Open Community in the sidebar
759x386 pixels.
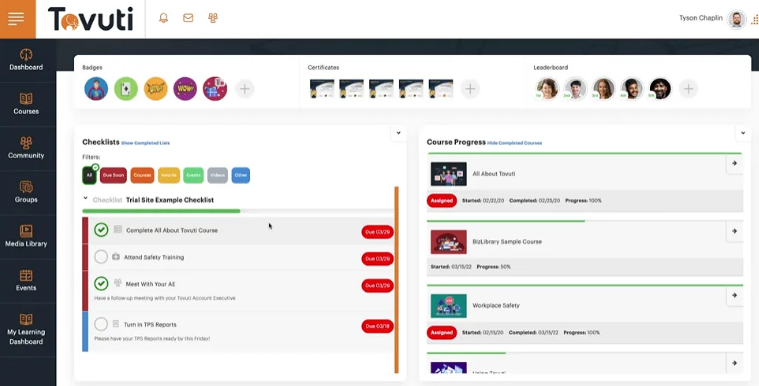pos(26,148)
